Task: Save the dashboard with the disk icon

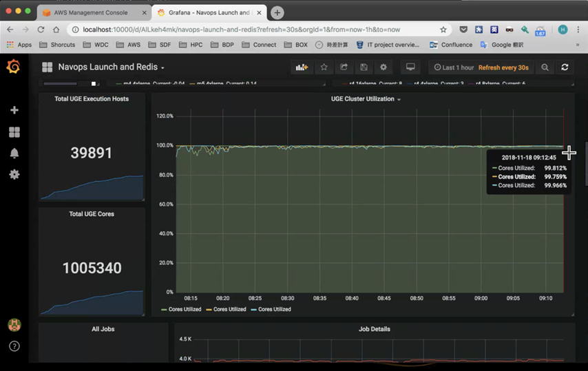Action: (x=364, y=67)
